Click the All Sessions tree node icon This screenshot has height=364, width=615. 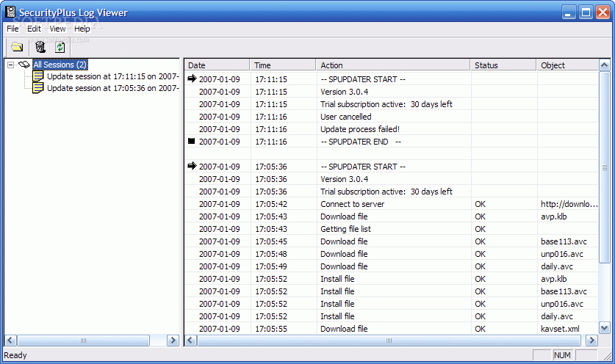pos(24,65)
